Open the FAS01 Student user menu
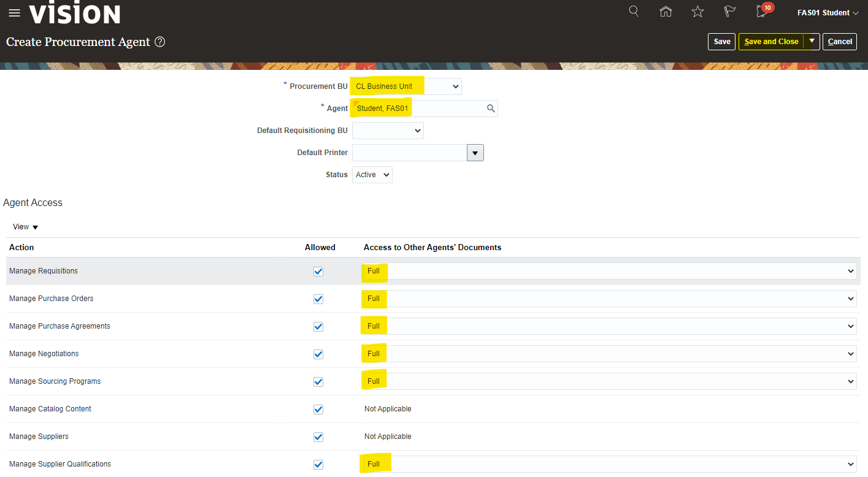The image size is (868, 477). (827, 13)
